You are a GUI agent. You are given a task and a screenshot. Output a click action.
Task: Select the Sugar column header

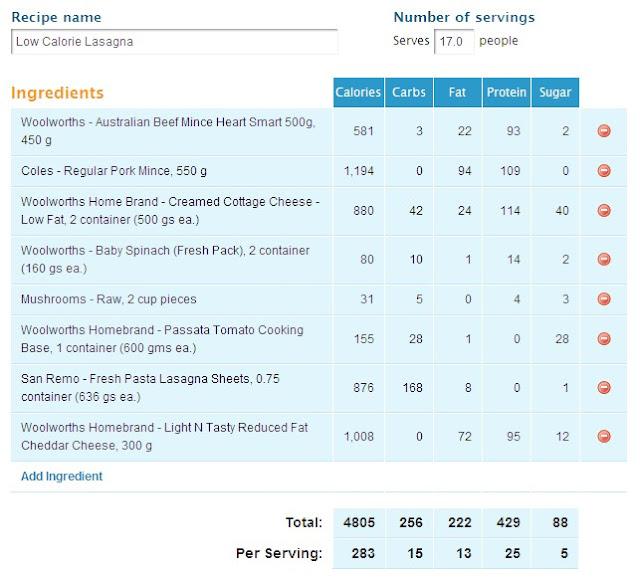[555, 92]
